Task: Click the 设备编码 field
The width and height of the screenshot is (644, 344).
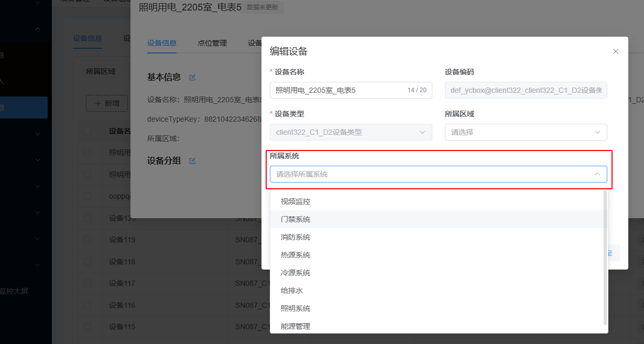Action: point(526,90)
